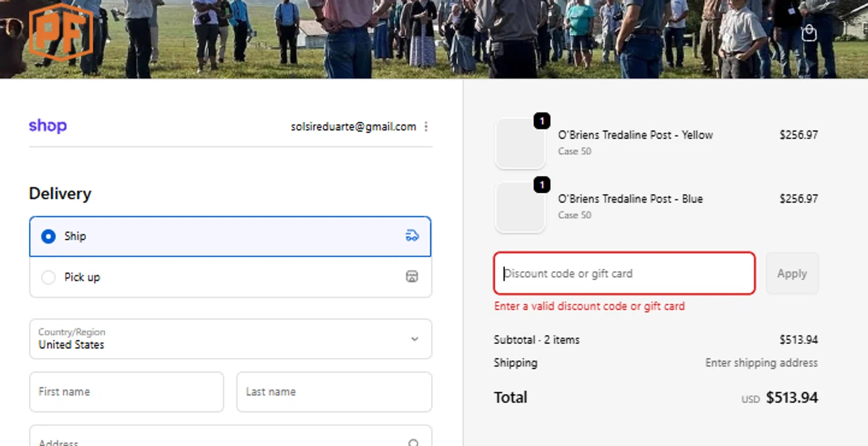The width and height of the screenshot is (868, 446).
Task: Select the Ship delivery radio button
Action: click(49, 236)
